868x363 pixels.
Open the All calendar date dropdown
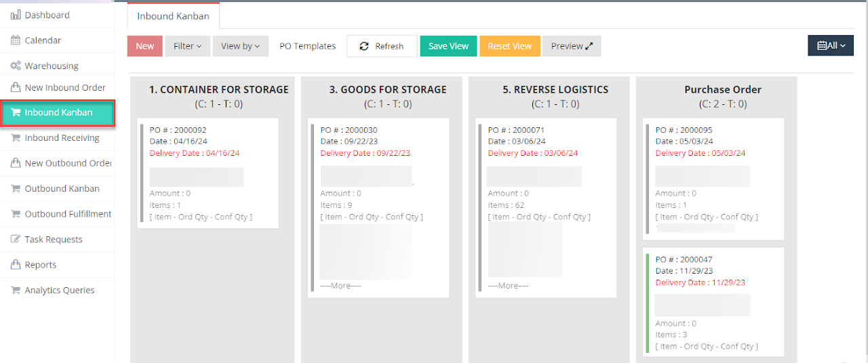pos(830,46)
